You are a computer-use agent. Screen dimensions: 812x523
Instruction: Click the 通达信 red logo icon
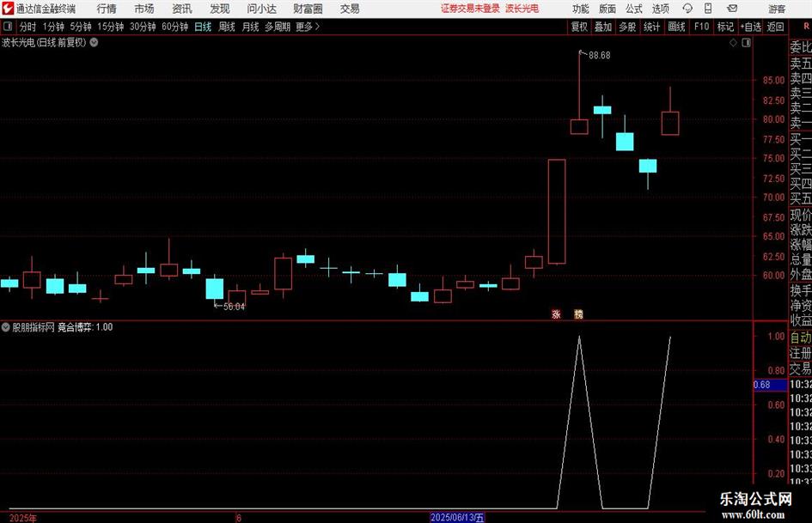click(x=7, y=9)
